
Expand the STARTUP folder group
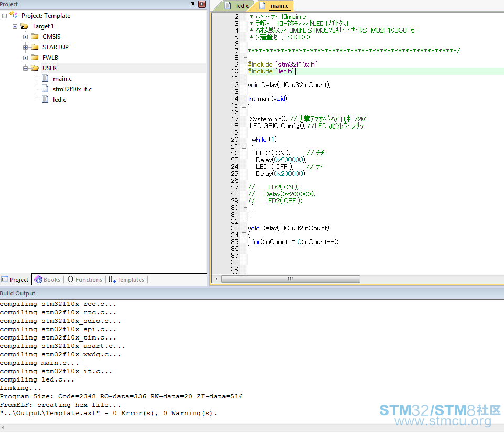(25, 47)
